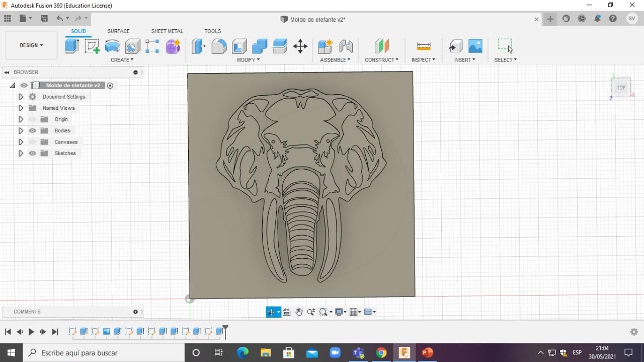Jump to the timeline end
The image size is (644, 362).
(x=55, y=332)
